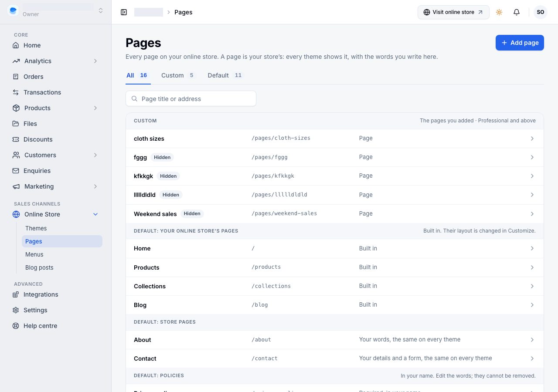Open Menus in sidebar
The height and width of the screenshot is (392, 558).
coord(62,254)
